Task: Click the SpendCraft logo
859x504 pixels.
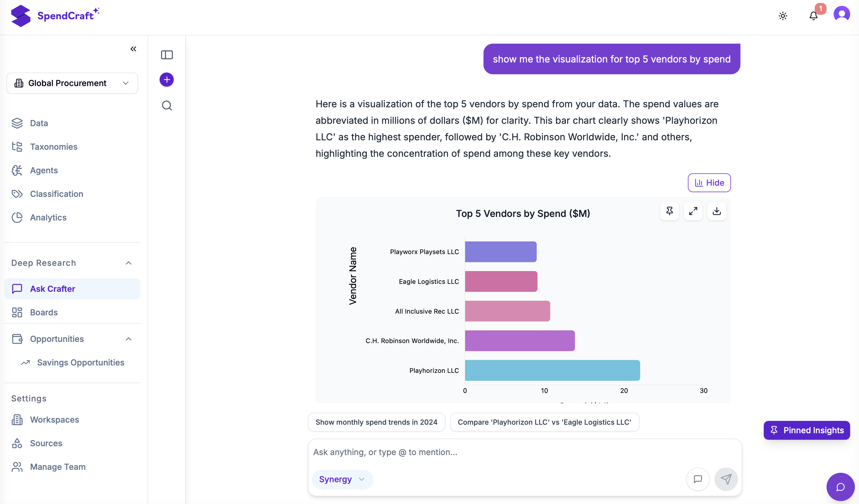Action: pos(55,16)
